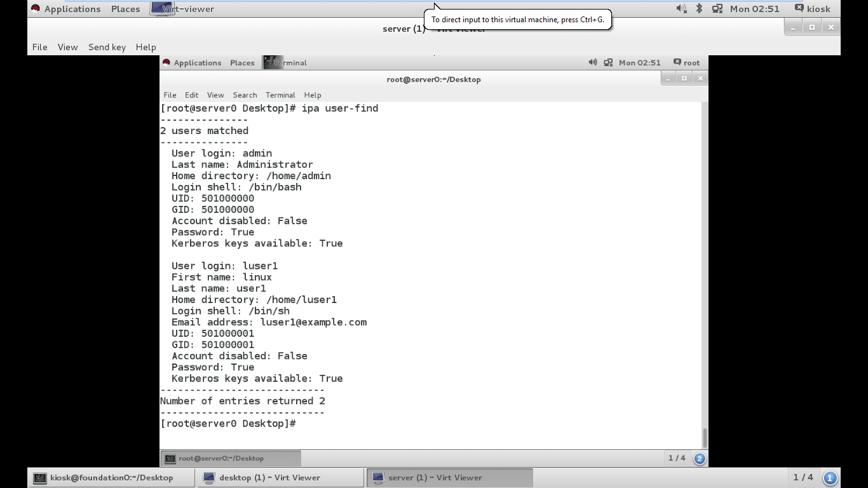Switch to desktop (1) - Virt Viewer window
Screen dimensions: 868x488
point(280,478)
